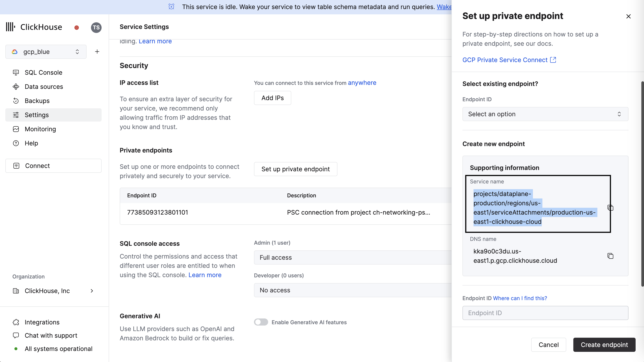Navigate to Monitoring

tap(53, 129)
